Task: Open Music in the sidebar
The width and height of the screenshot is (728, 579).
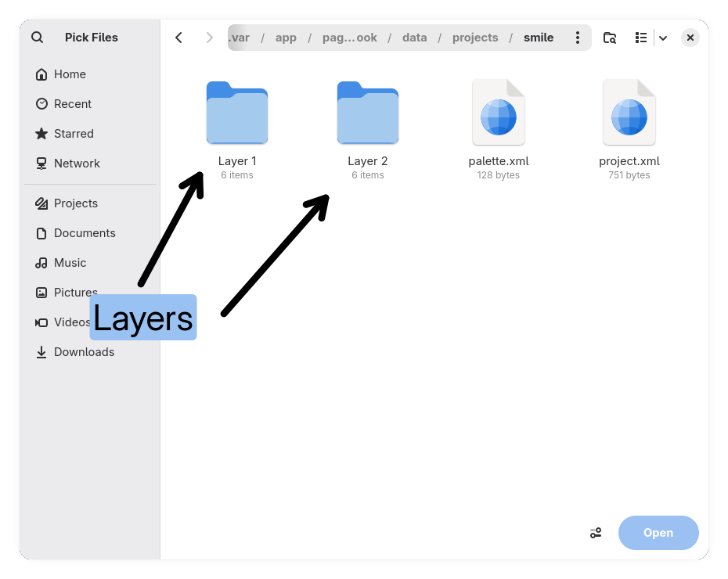Action: (90, 263)
